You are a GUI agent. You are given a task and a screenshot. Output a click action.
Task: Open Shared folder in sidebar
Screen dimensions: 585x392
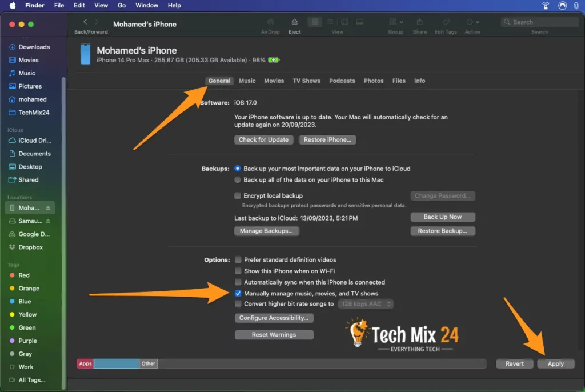click(x=30, y=179)
